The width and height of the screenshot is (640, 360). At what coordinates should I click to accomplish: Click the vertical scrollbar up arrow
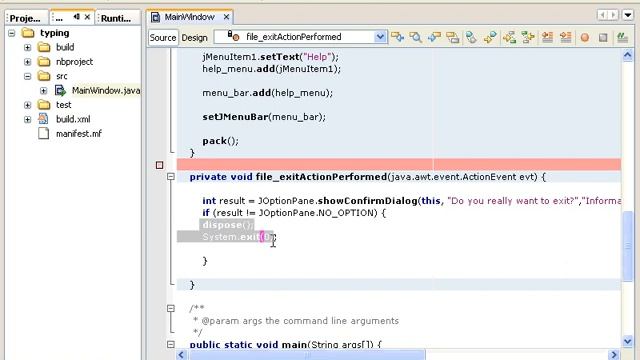[x=628, y=56]
